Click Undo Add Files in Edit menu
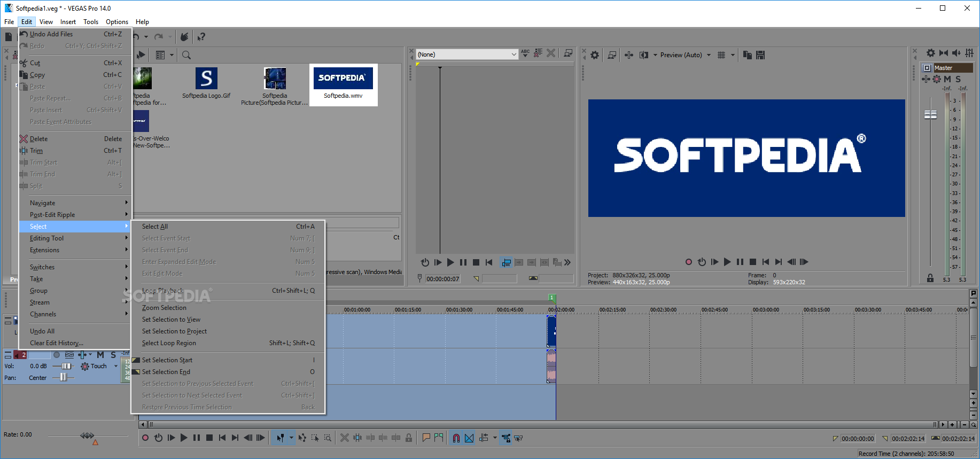Viewport: 980px width, 459px height. [x=75, y=34]
